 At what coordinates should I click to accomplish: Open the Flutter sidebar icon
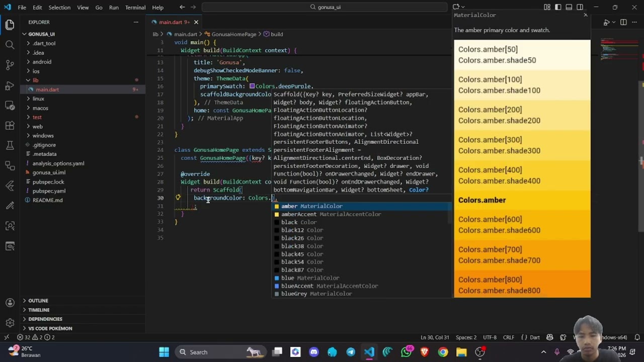point(10,186)
